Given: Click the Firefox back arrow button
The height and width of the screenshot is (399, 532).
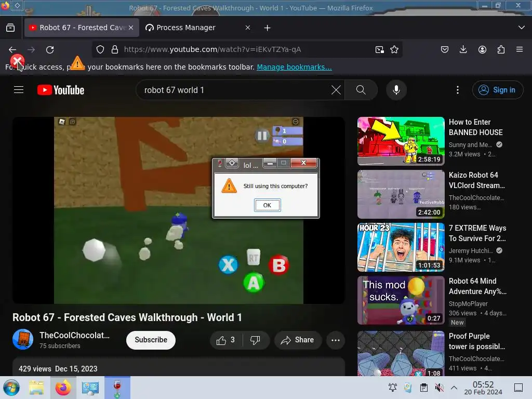Looking at the screenshot, I should point(12,50).
